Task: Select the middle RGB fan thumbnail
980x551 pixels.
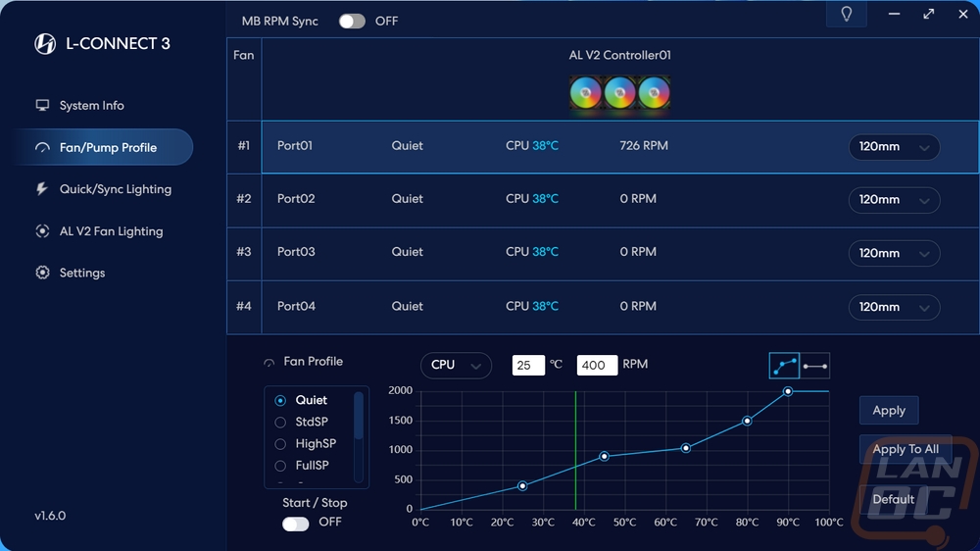Action: tap(620, 92)
